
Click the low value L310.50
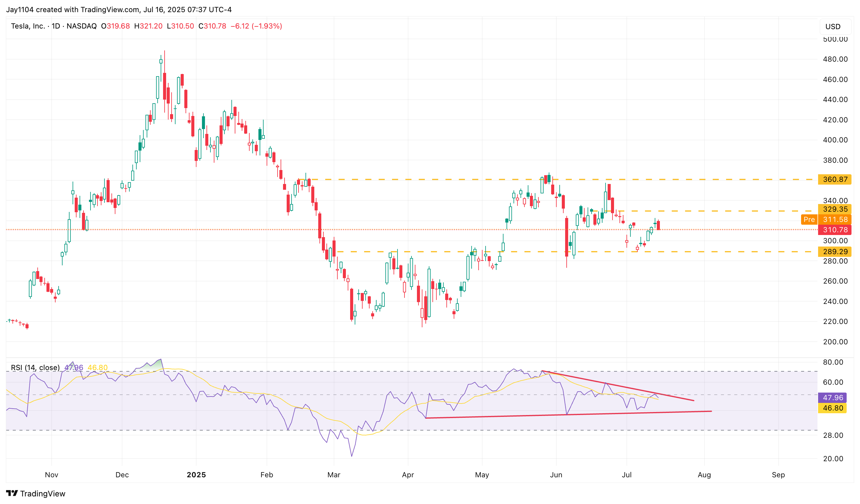(x=180, y=26)
